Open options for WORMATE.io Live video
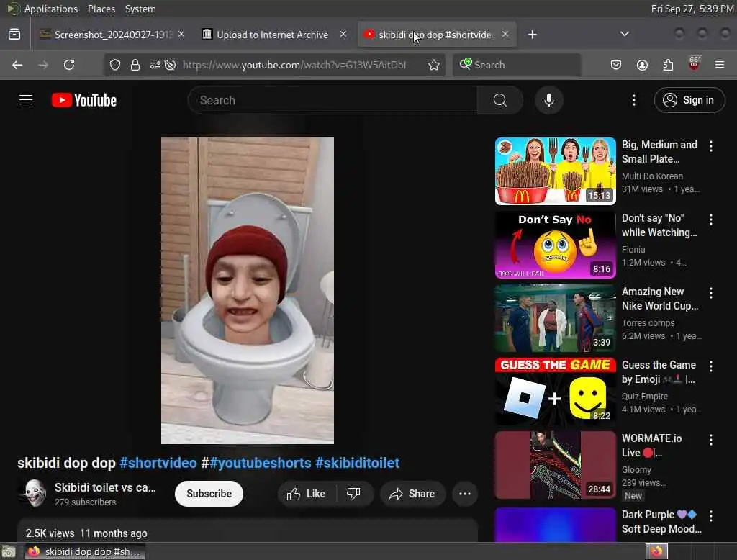Image resolution: width=737 pixels, height=560 pixels. [x=711, y=440]
